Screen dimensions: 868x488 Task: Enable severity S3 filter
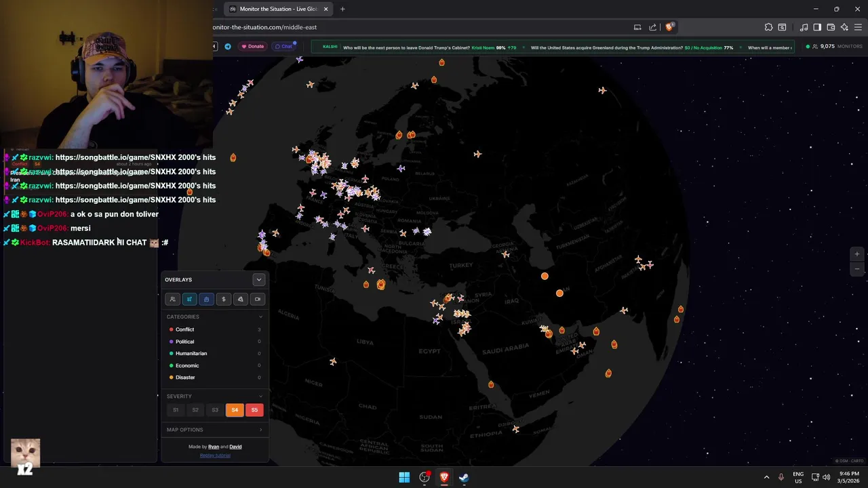[215, 409]
